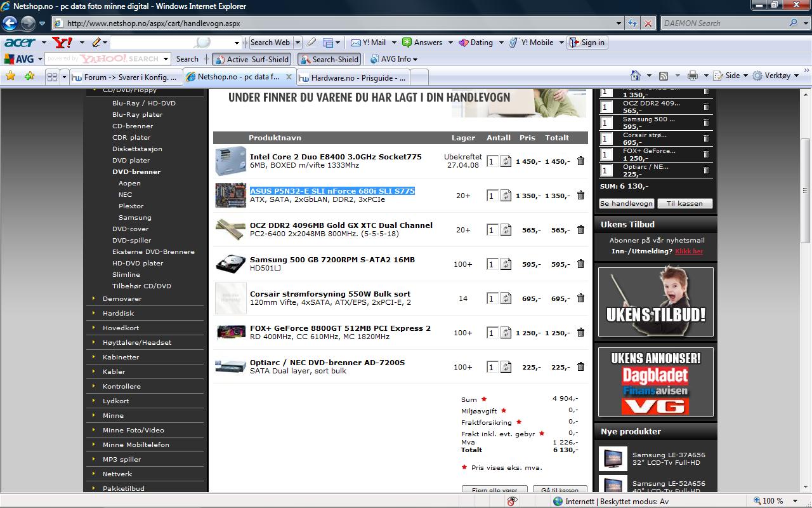The image size is (812, 508).
Task: Open Verktøy tools menu dropdown
Action: 776,76
